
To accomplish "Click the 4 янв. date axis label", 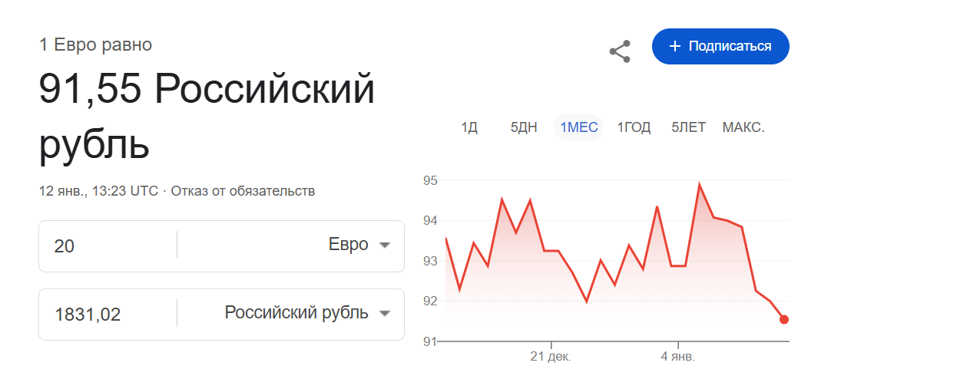I will pyautogui.click(x=678, y=357).
